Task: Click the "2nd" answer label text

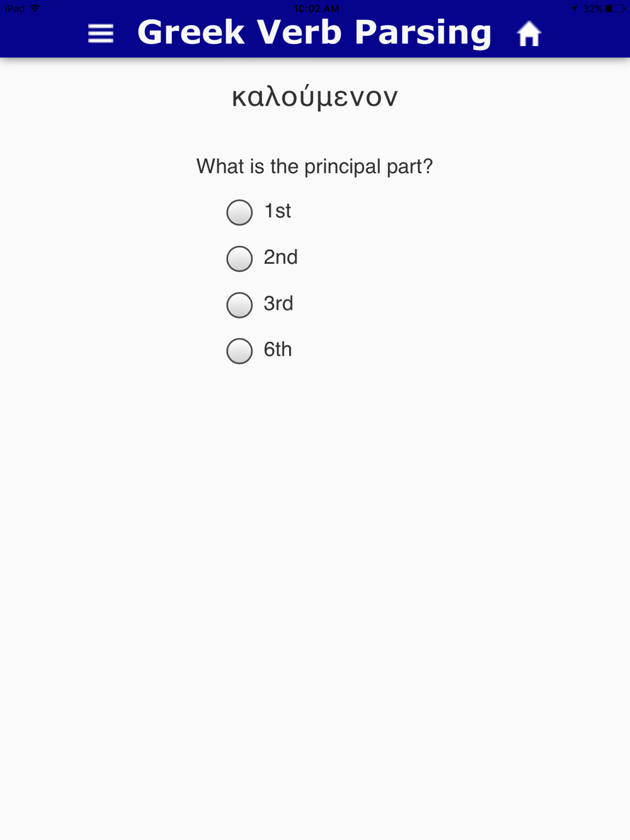Action: (280, 257)
